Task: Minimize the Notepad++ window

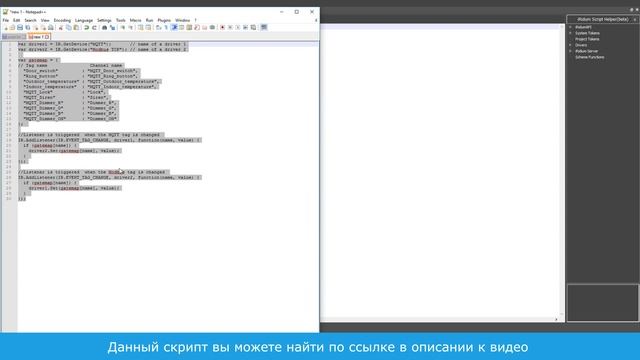Action: pos(282,12)
